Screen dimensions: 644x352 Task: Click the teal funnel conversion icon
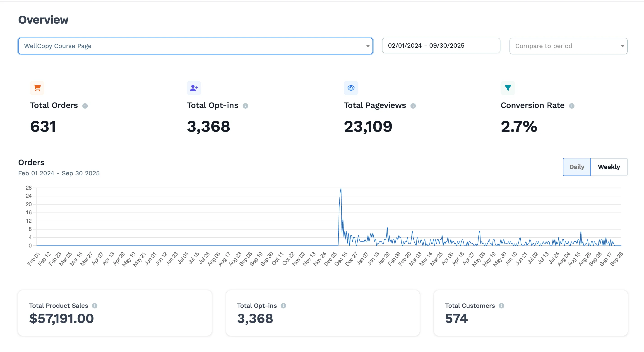coord(508,88)
